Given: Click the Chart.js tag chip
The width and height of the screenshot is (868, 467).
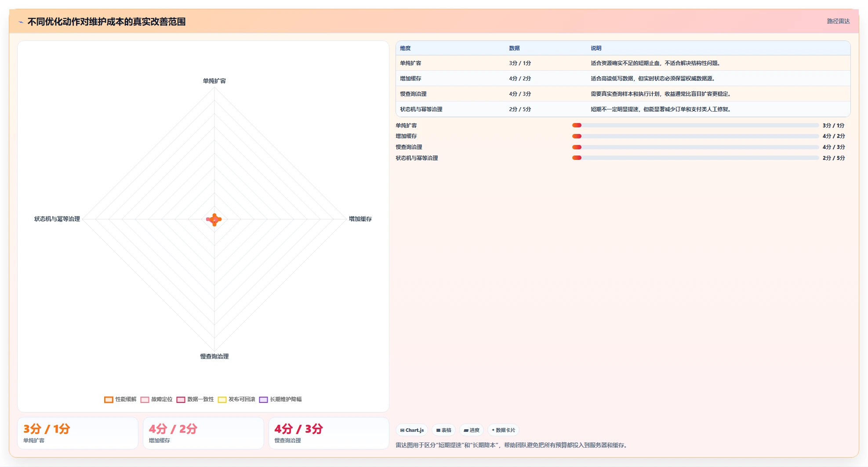Looking at the screenshot, I should (x=412, y=430).
